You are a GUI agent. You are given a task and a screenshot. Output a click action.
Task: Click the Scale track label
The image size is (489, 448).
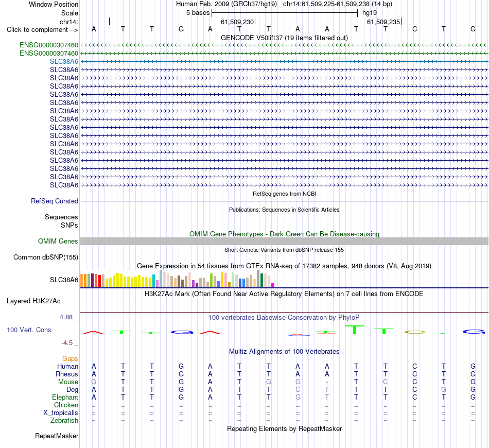pos(69,13)
